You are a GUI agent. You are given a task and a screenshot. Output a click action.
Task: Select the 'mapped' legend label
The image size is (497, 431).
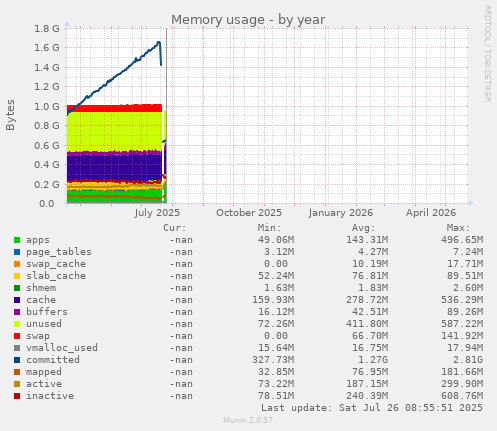pyautogui.click(x=44, y=372)
